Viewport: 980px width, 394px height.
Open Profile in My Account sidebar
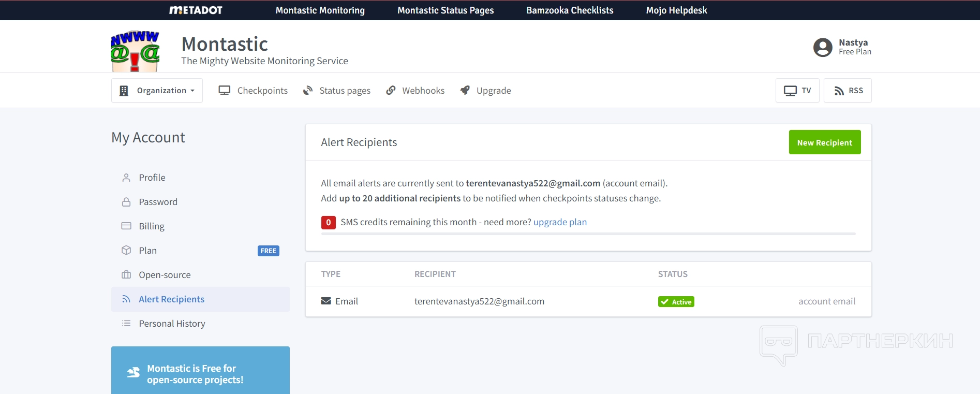pos(200,178)
